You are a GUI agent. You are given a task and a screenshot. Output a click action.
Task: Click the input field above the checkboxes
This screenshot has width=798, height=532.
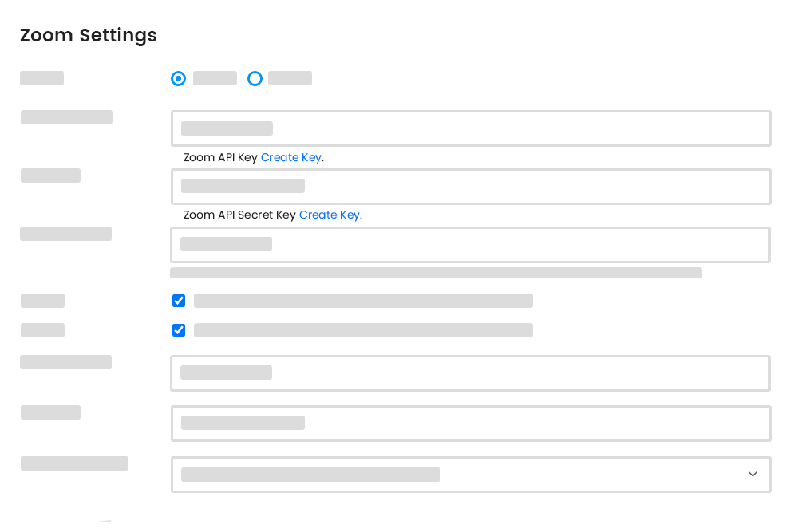pos(470,244)
